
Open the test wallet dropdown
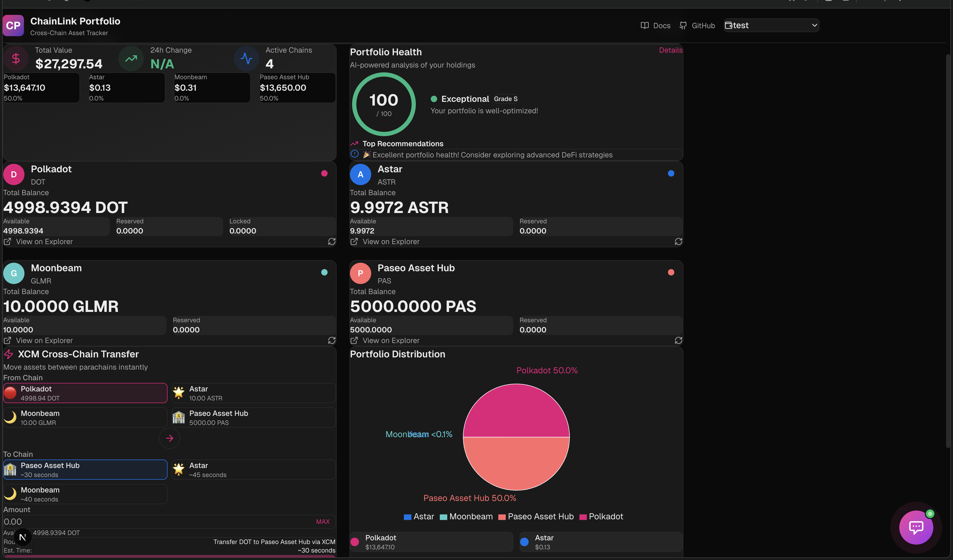pyautogui.click(x=771, y=25)
